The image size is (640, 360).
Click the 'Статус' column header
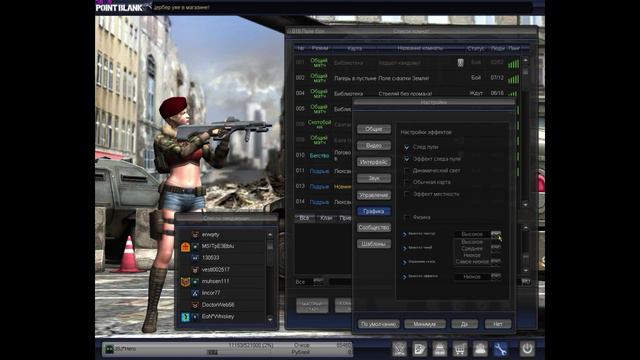coord(476,48)
